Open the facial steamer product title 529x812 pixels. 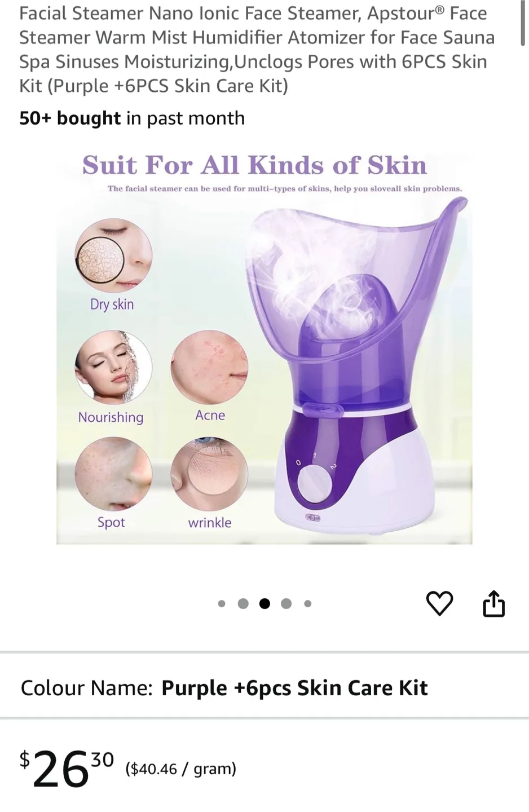click(257, 49)
